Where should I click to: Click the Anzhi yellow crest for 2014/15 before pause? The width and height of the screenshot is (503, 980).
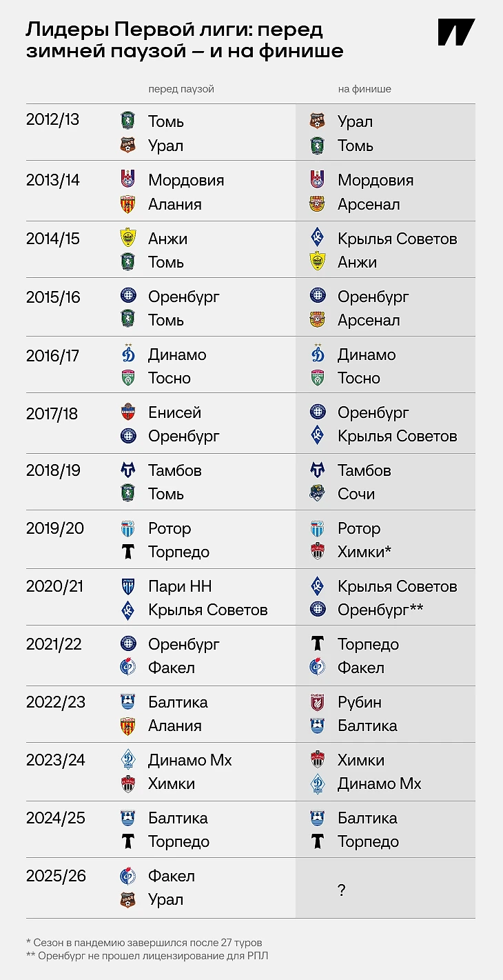click(x=128, y=239)
